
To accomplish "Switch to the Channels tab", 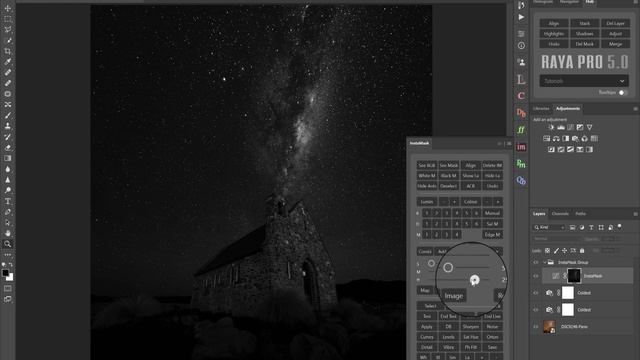I will pyautogui.click(x=560, y=214).
